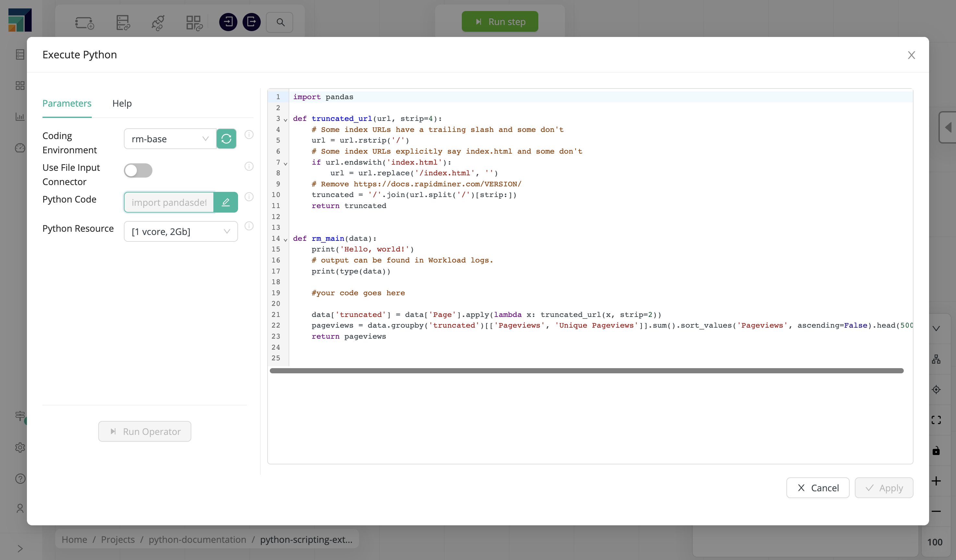Screen dimensions: 956x560
Task: Select the rm-base coding environment dropdown
Action: (170, 139)
